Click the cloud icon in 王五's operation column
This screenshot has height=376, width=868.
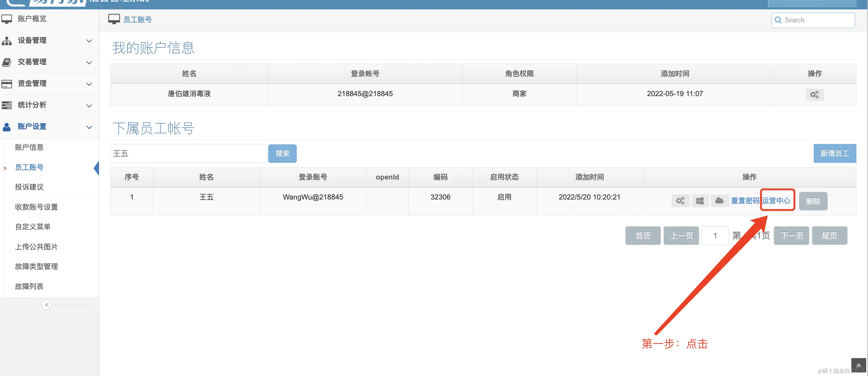click(720, 201)
